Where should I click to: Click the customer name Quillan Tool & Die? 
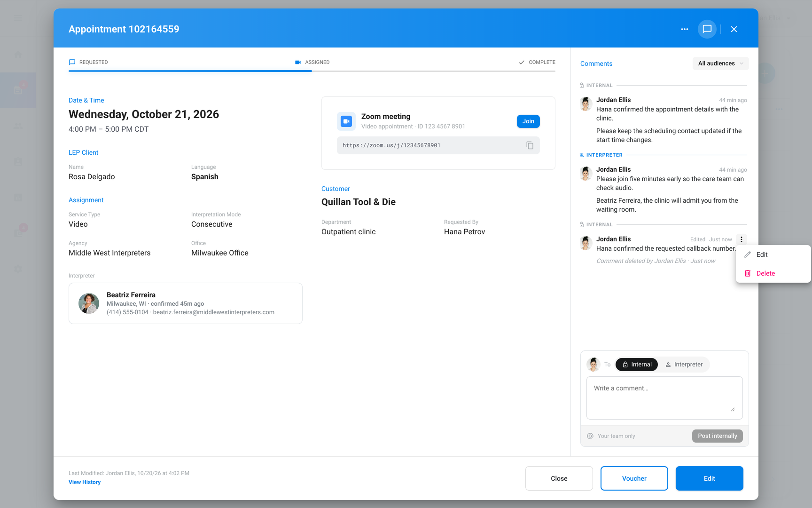click(x=359, y=202)
